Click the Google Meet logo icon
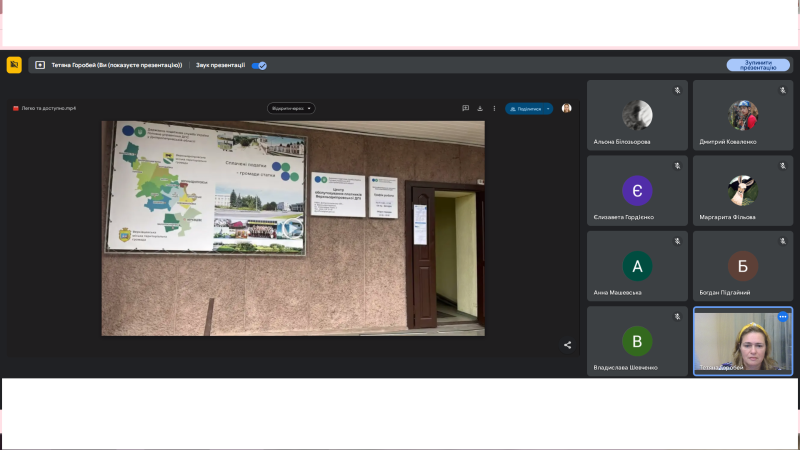The width and height of the screenshot is (800, 450). tap(14, 65)
